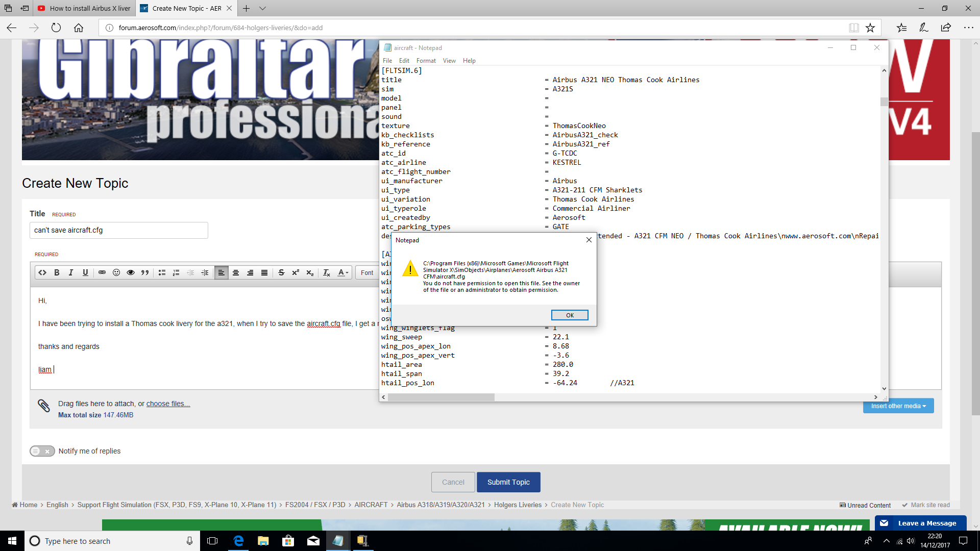Click Mark site read

(x=925, y=505)
